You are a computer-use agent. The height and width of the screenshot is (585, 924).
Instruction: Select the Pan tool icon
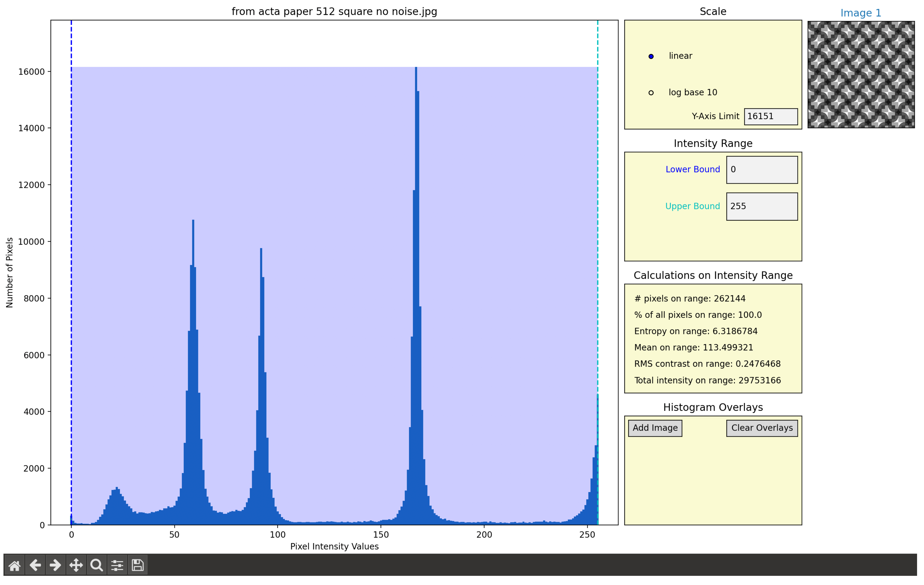tap(76, 565)
